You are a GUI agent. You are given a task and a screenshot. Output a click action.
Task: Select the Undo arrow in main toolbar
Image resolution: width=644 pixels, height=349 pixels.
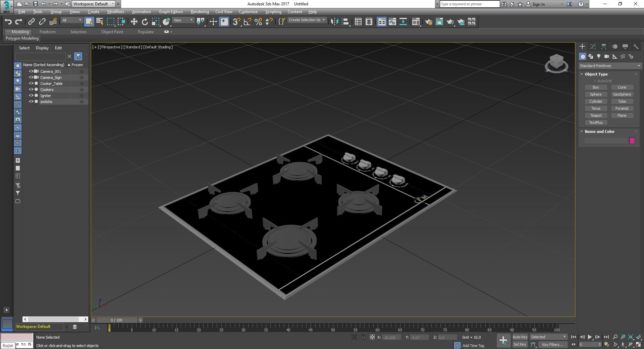coord(8,22)
